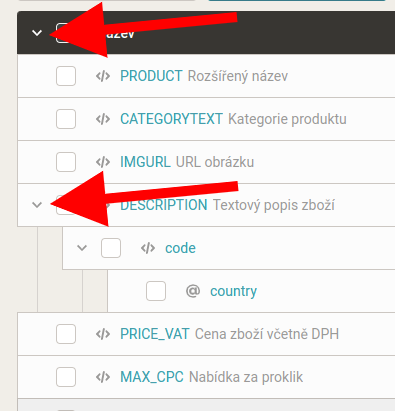Click the code tag icon beside IMGURL

pyautogui.click(x=103, y=162)
